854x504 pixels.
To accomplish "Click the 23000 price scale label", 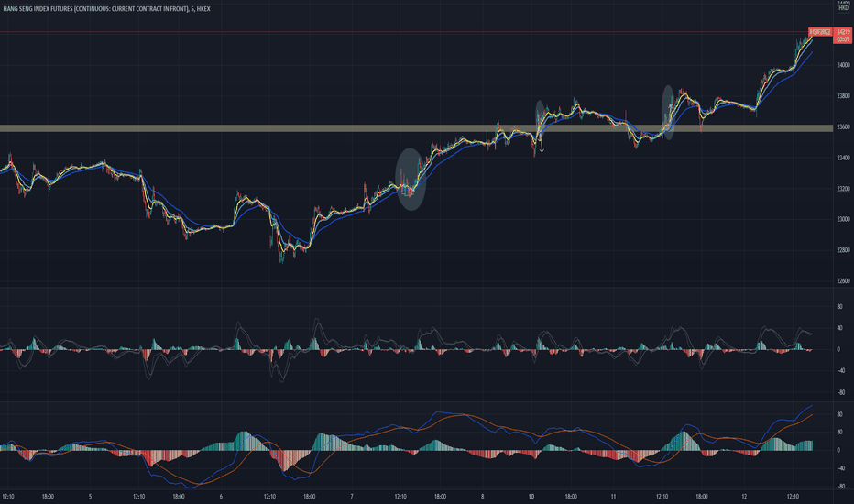I will [x=843, y=220].
